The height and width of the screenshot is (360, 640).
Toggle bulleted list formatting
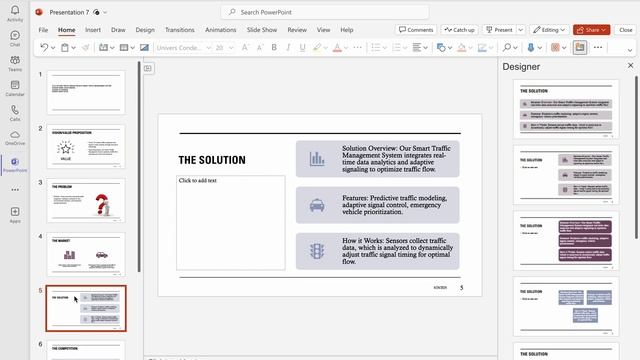pos(376,48)
